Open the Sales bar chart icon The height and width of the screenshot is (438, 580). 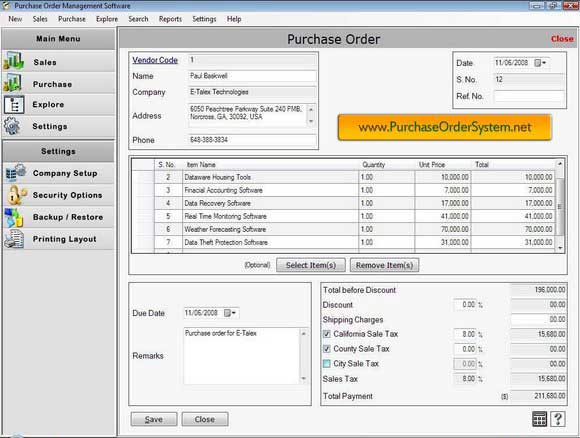click(14, 61)
